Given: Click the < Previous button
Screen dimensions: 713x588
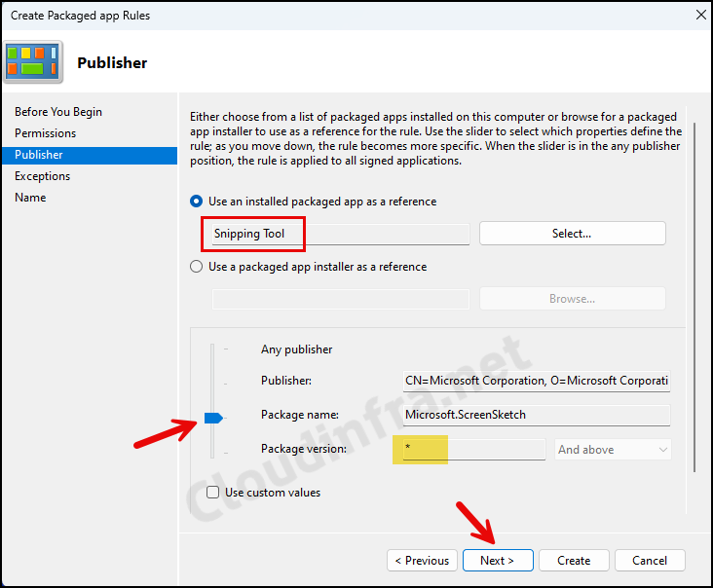Looking at the screenshot, I should point(422,561).
